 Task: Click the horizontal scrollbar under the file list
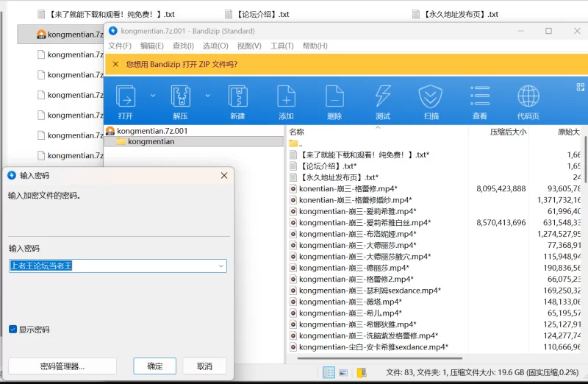click(379, 358)
